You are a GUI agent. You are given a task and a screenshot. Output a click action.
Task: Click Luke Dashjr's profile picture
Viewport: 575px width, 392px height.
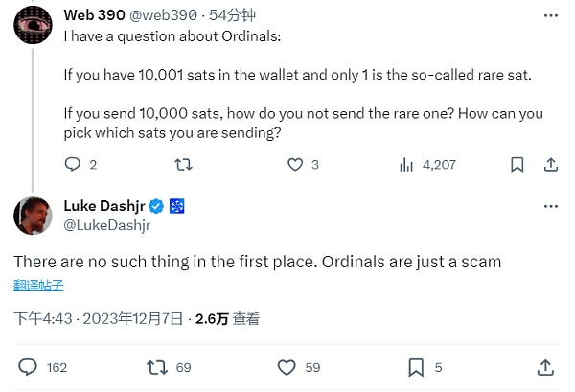point(33,215)
